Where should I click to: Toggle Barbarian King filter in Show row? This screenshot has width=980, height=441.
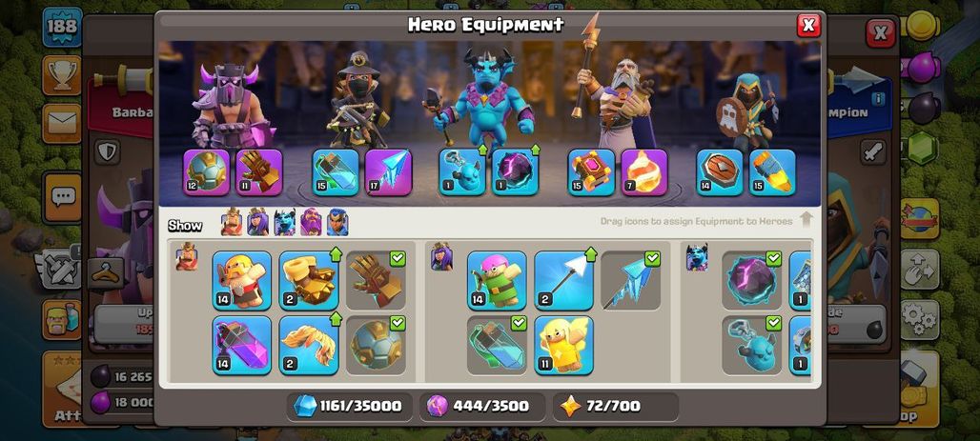[x=232, y=222]
